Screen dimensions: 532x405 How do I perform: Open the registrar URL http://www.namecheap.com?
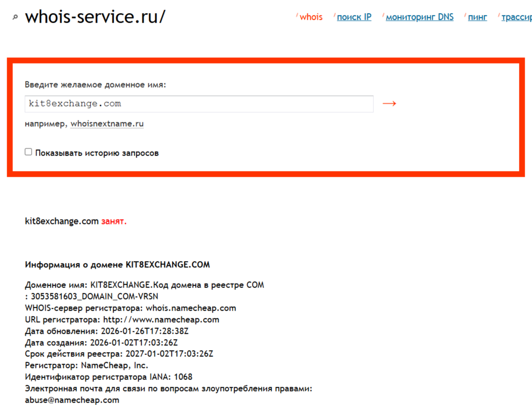[159, 319]
